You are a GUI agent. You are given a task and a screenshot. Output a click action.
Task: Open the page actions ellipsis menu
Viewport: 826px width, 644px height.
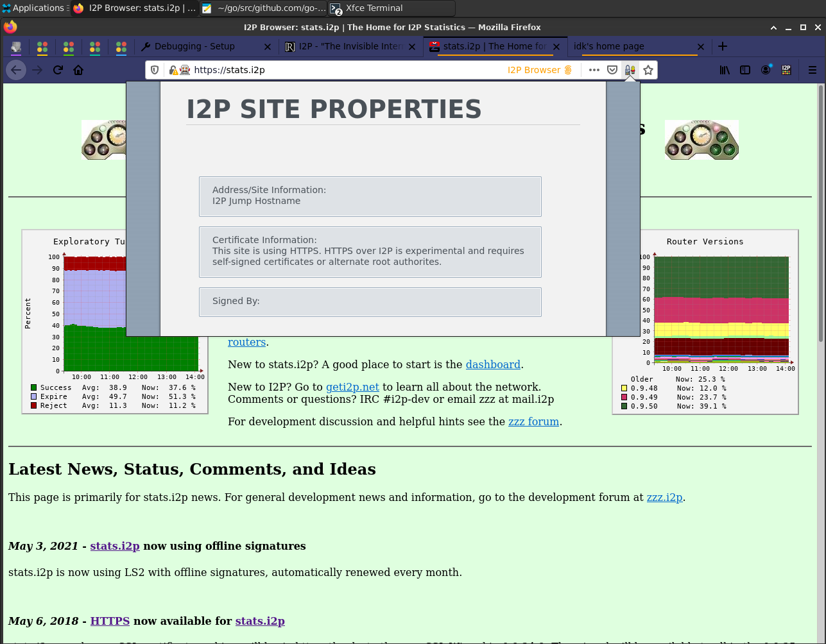coord(594,69)
